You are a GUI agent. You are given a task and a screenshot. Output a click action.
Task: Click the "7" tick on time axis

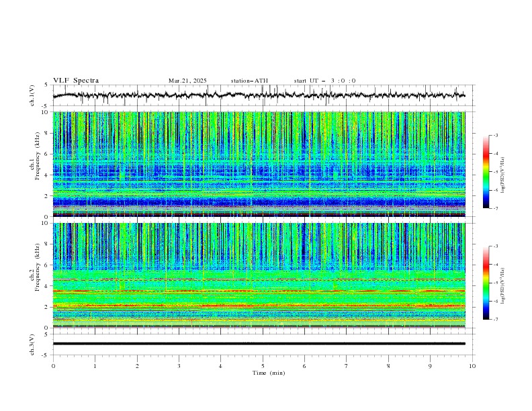(347, 366)
